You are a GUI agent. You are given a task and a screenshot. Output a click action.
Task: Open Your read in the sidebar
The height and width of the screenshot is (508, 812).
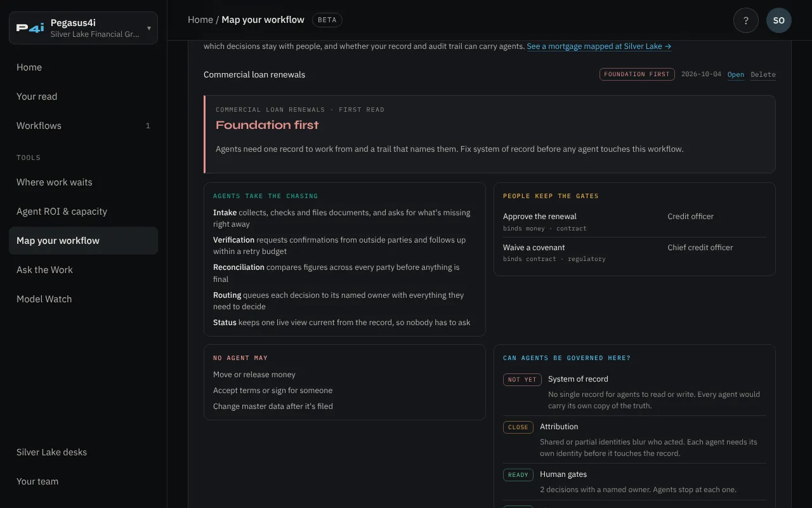(x=84, y=97)
